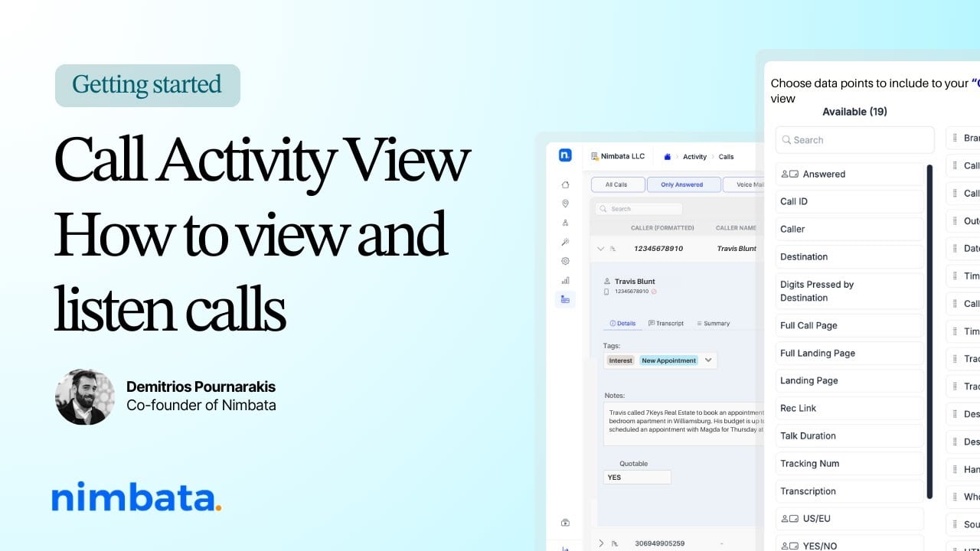Select the Only Answered tab

coord(684,184)
